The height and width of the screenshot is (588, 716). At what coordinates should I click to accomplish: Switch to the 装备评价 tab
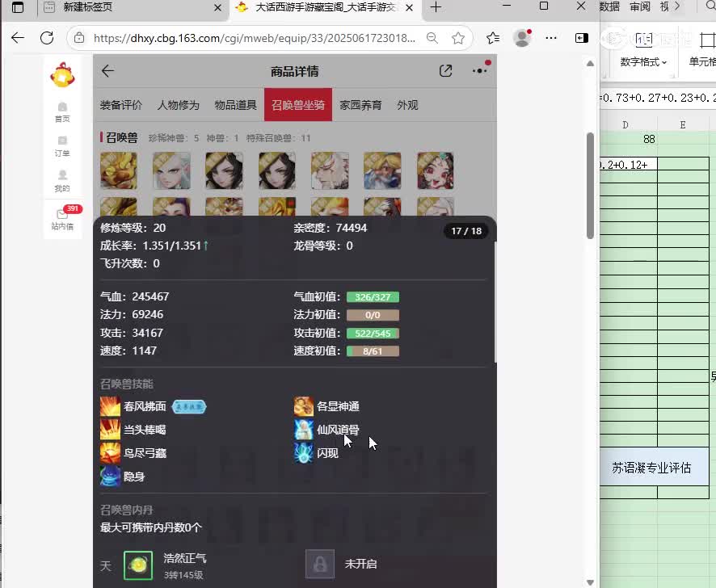click(121, 105)
